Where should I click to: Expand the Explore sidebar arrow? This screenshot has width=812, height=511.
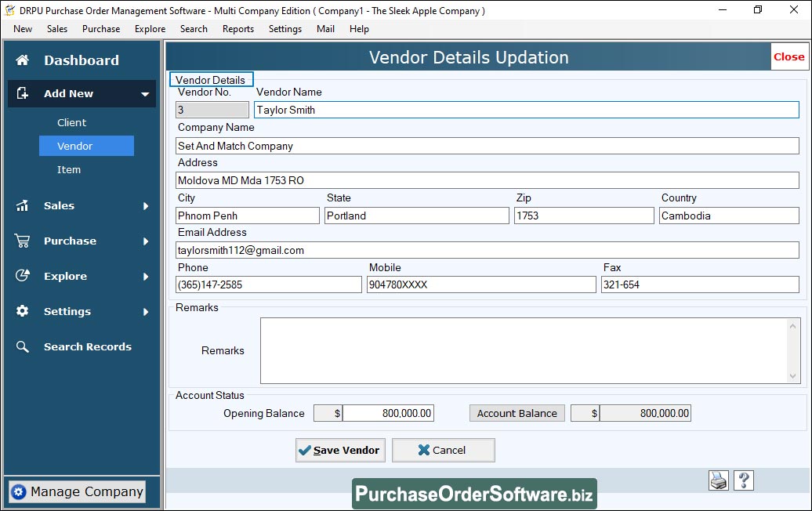(146, 277)
